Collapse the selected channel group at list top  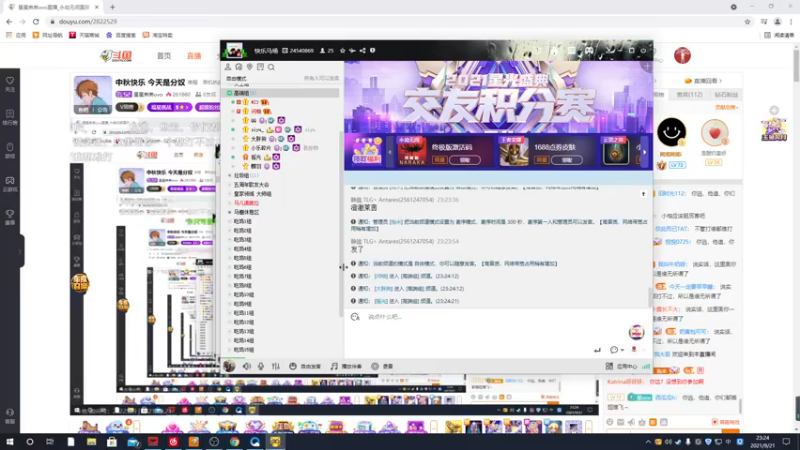tap(230, 93)
